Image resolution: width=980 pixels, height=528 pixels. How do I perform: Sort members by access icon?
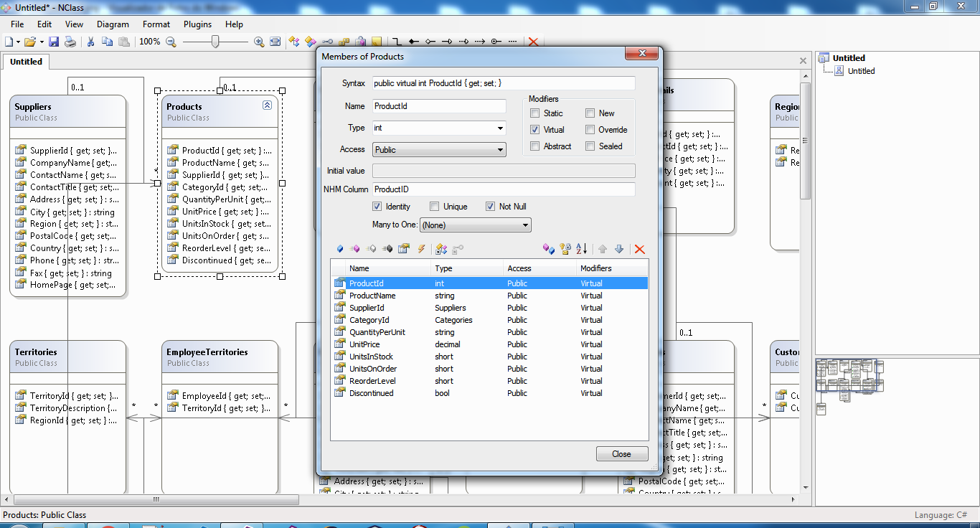tap(565, 249)
